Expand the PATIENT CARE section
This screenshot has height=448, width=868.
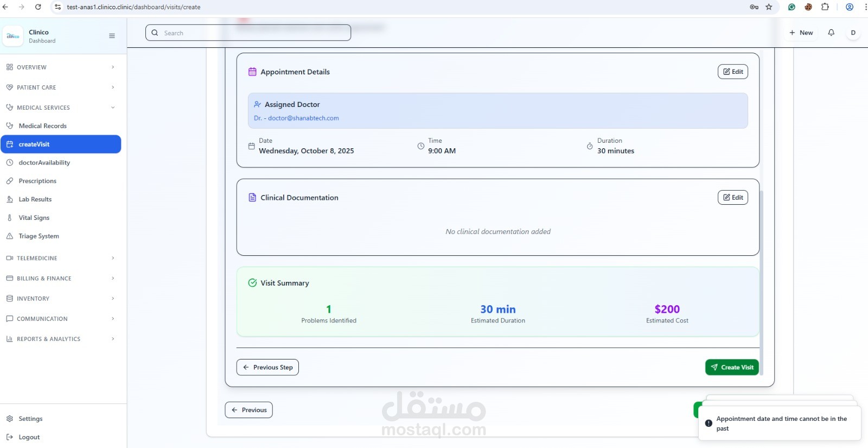pos(61,87)
